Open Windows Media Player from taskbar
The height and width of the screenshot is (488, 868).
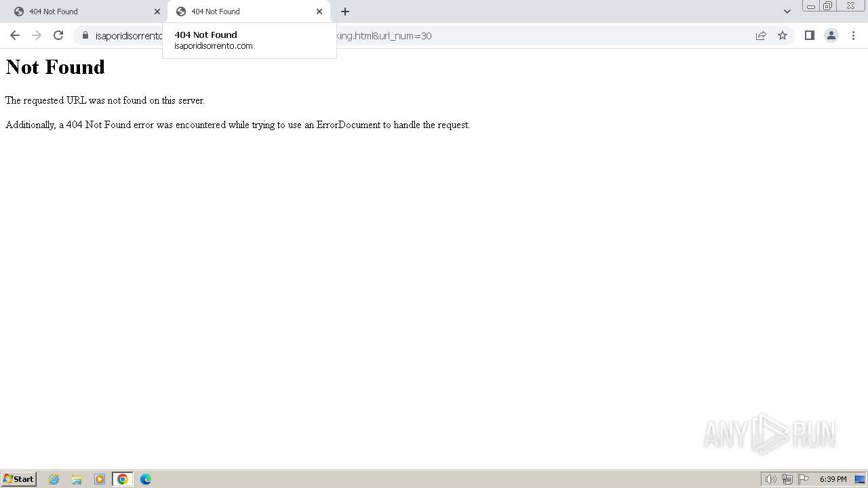click(x=100, y=479)
